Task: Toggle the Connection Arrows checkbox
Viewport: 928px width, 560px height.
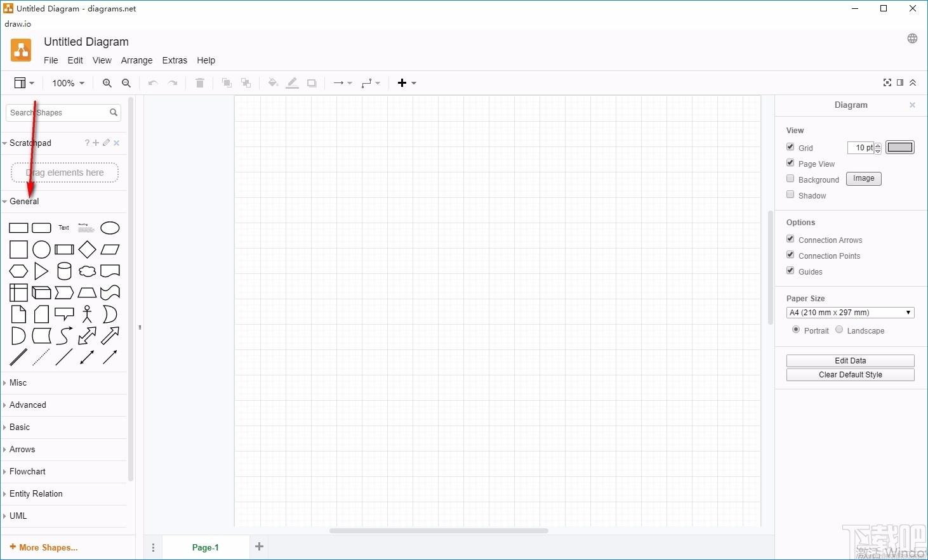Action: [x=790, y=238]
